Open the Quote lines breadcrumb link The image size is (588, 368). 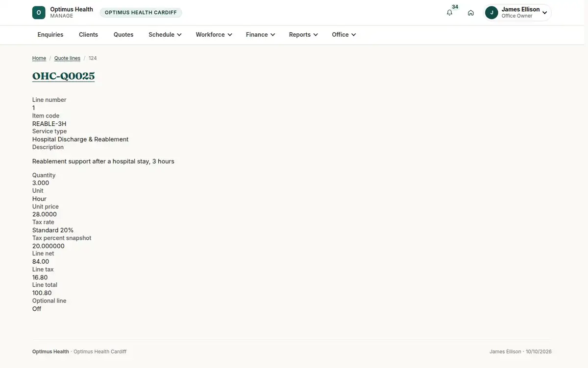point(67,58)
